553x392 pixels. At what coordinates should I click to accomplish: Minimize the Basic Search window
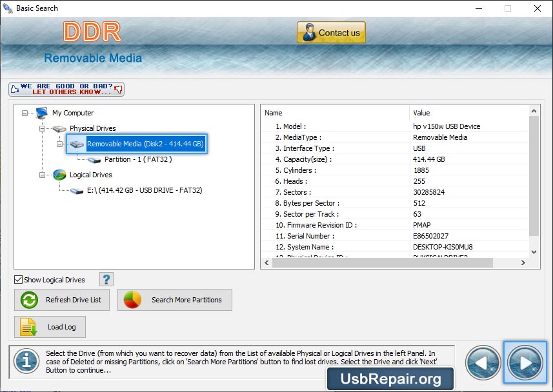479,8
